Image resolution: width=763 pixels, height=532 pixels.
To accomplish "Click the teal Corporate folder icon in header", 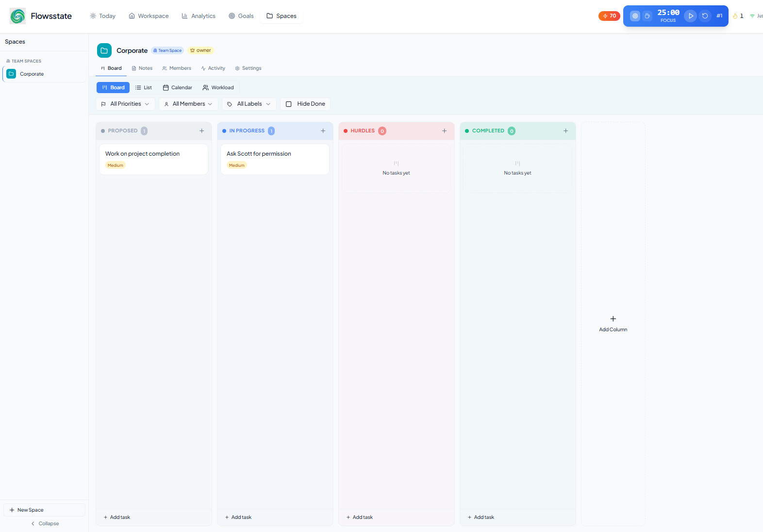I will pos(104,50).
